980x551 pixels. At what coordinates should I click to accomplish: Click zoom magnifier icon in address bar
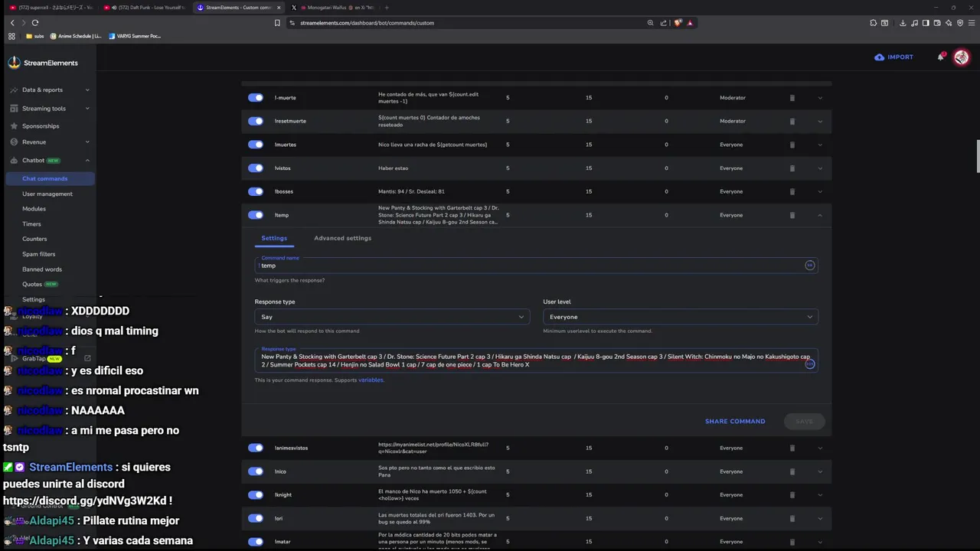[x=650, y=23]
